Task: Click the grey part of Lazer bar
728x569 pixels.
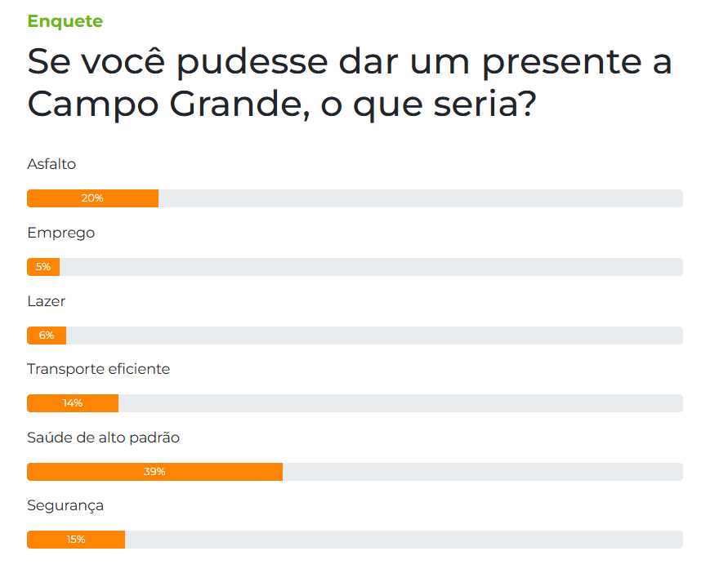Action: tap(375, 336)
